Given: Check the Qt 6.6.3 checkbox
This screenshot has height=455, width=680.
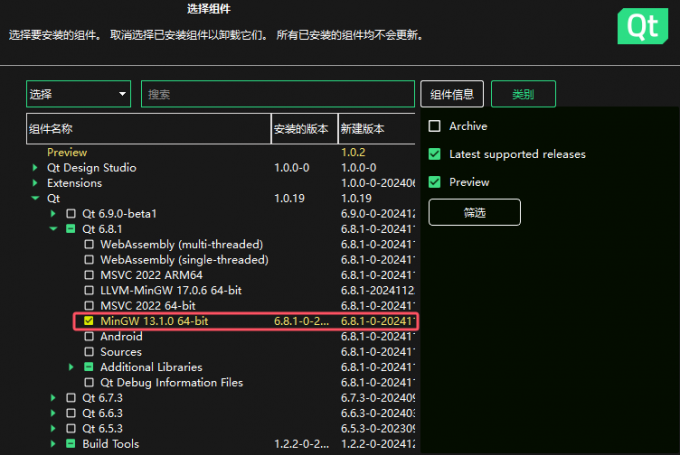Looking at the screenshot, I should click(x=71, y=413).
